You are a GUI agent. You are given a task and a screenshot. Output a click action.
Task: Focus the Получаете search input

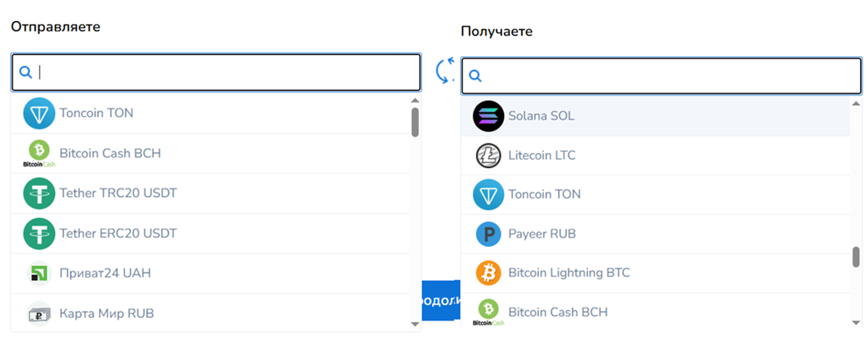tap(661, 76)
